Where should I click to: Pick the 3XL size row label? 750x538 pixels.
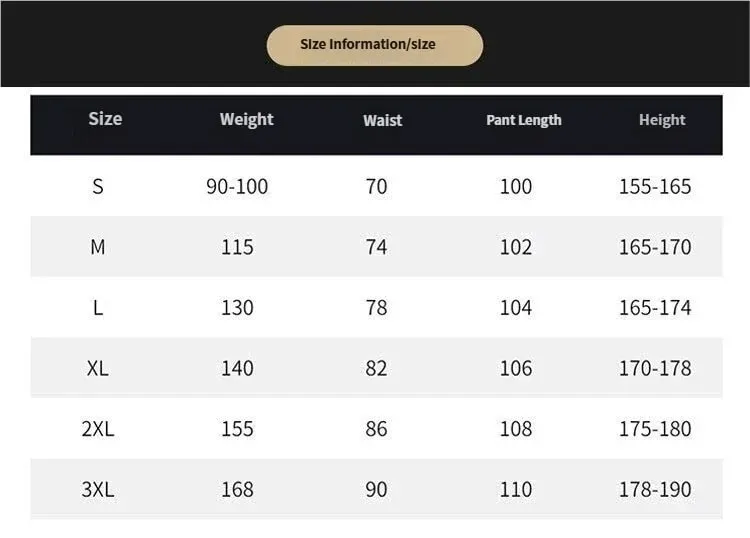[98, 490]
